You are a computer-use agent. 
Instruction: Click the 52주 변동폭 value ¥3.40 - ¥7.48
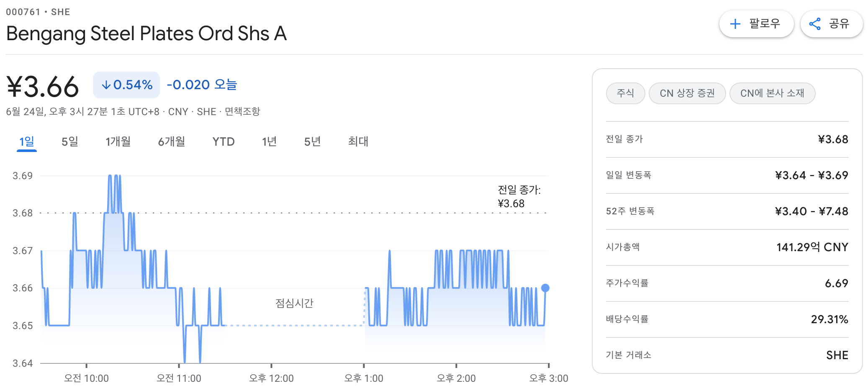812,211
